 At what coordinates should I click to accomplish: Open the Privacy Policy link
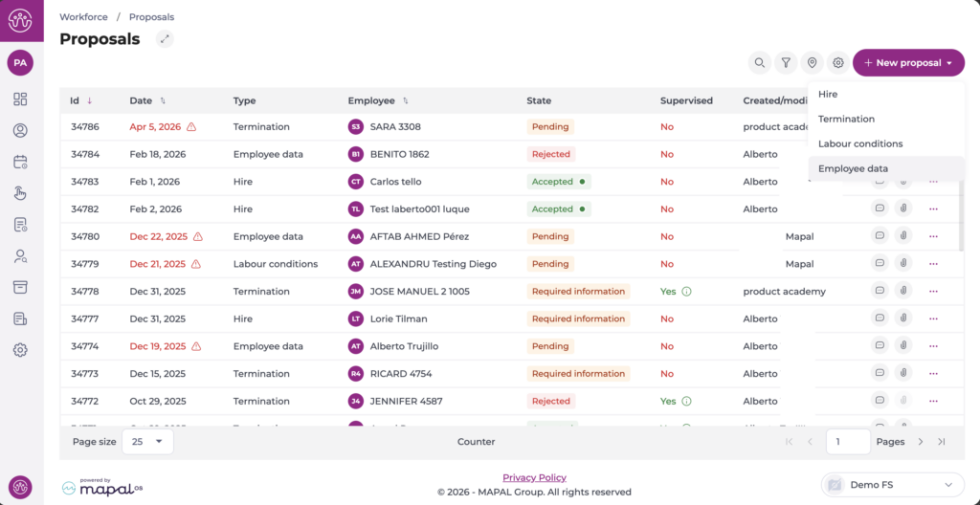534,477
